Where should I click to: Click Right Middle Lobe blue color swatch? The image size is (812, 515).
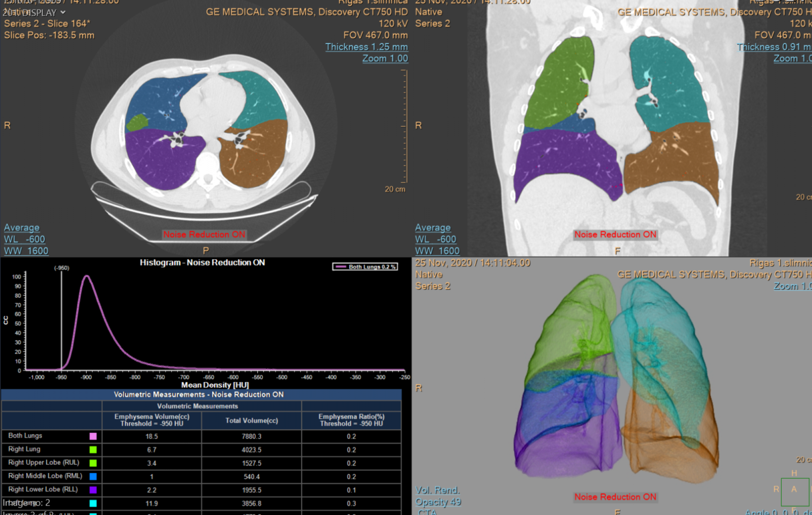point(93,476)
